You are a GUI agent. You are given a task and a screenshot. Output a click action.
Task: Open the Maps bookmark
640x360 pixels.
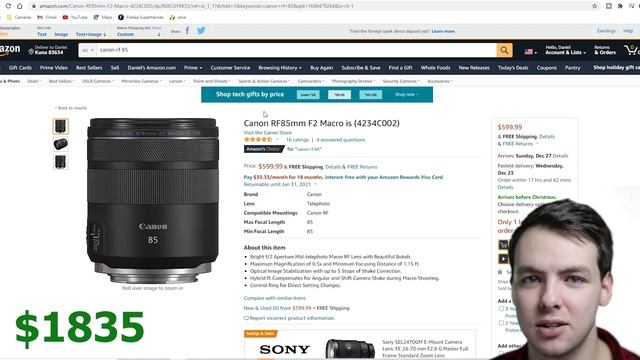click(103, 17)
